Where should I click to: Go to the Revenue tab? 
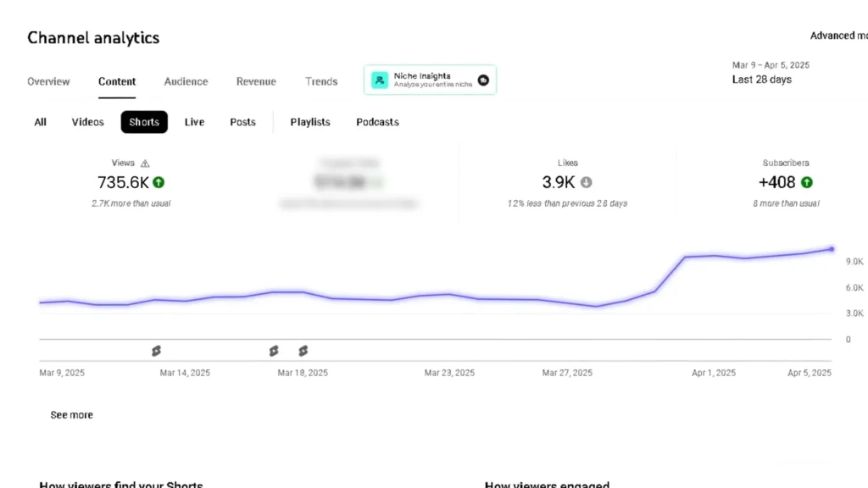click(x=256, y=81)
